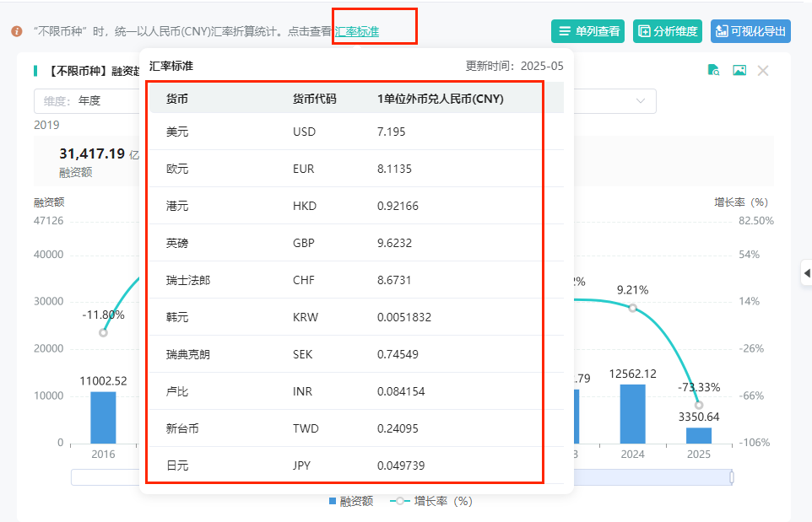Click the HKD currency code
The image size is (812, 522).
pyautogui.click(x=305, y=206)
